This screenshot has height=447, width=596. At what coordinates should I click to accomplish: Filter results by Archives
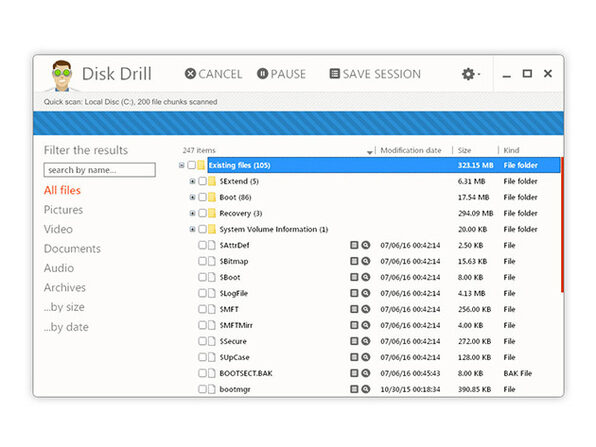pyautogui.click(x=65, y=287)
